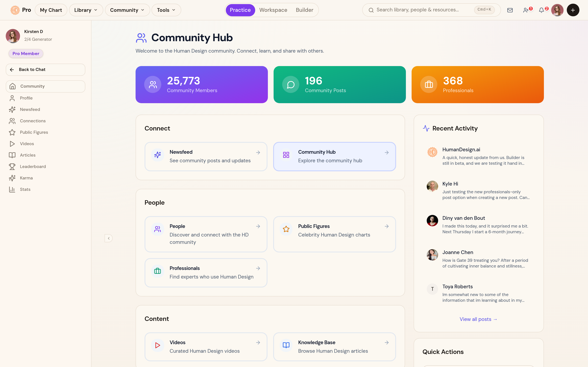
Task: Open the mail inbox icon
Action: click(x=510, y=10)
